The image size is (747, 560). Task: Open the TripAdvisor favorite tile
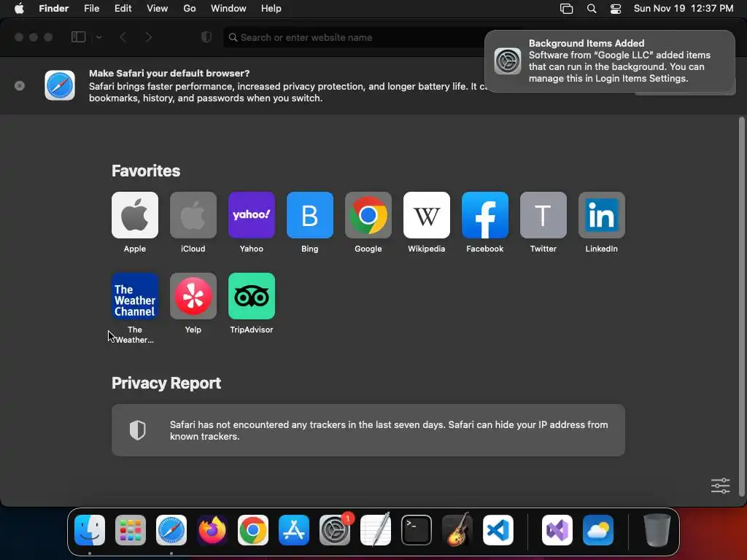click(x=252, y=296)
